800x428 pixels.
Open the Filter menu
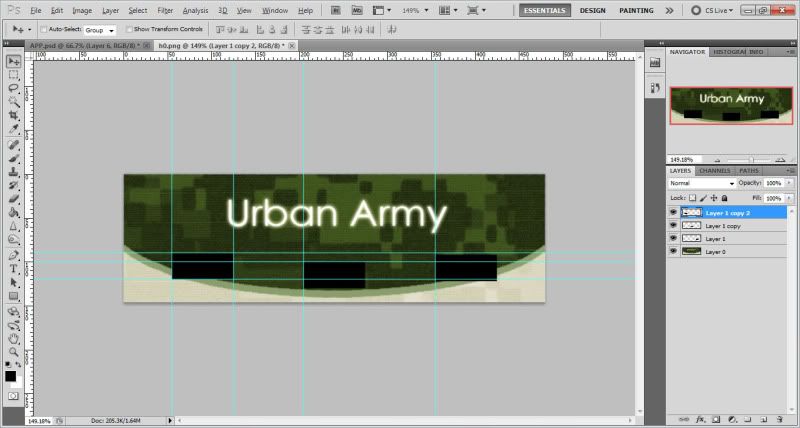pos(165,10)
